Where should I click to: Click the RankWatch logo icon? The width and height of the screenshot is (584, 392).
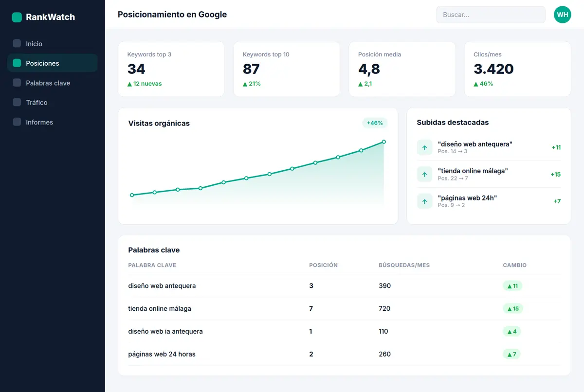[17, 17]
